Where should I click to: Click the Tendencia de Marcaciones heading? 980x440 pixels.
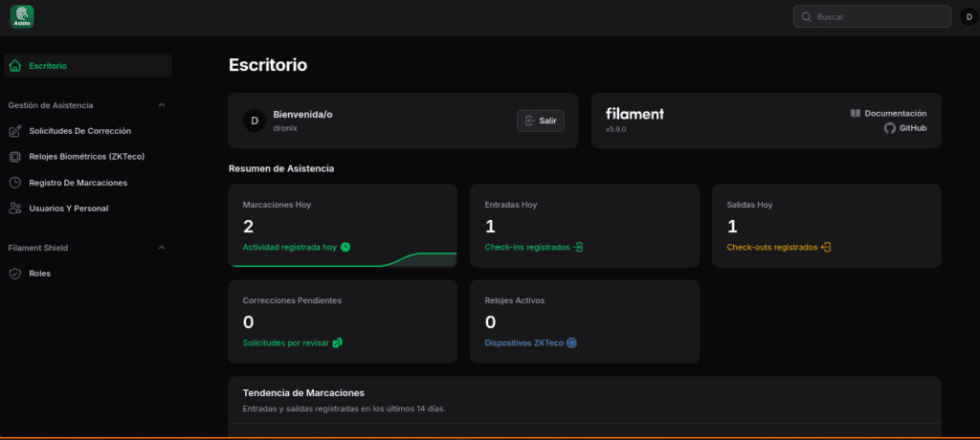tap(303, 392)
